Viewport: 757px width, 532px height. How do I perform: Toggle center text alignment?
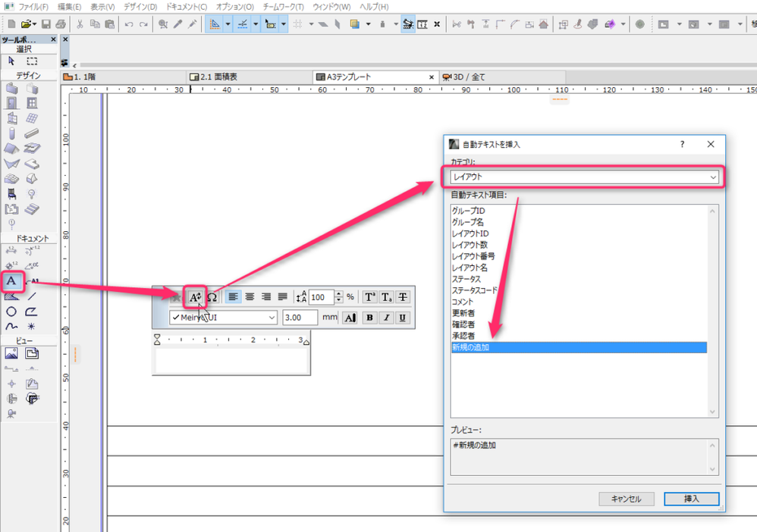pos(250,297)
